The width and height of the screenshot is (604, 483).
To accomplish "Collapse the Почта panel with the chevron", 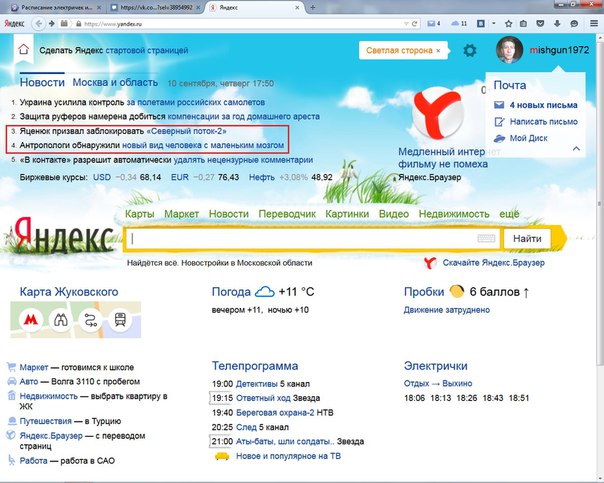I will point(576,148).
